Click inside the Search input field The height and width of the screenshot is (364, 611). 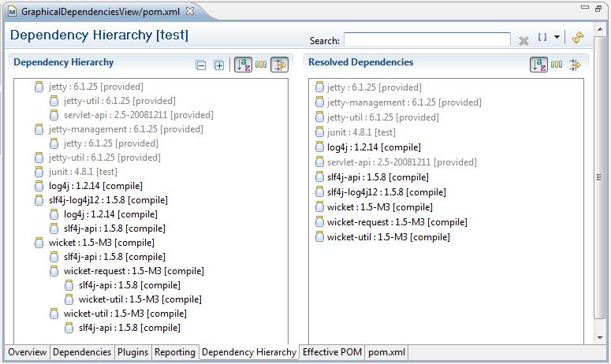tap(427, 39)
